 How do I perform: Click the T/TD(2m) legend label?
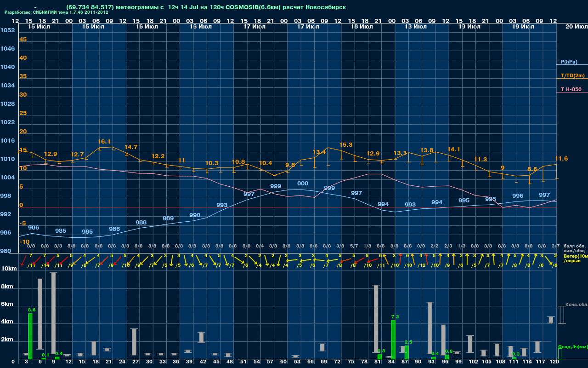pos(573,75)
